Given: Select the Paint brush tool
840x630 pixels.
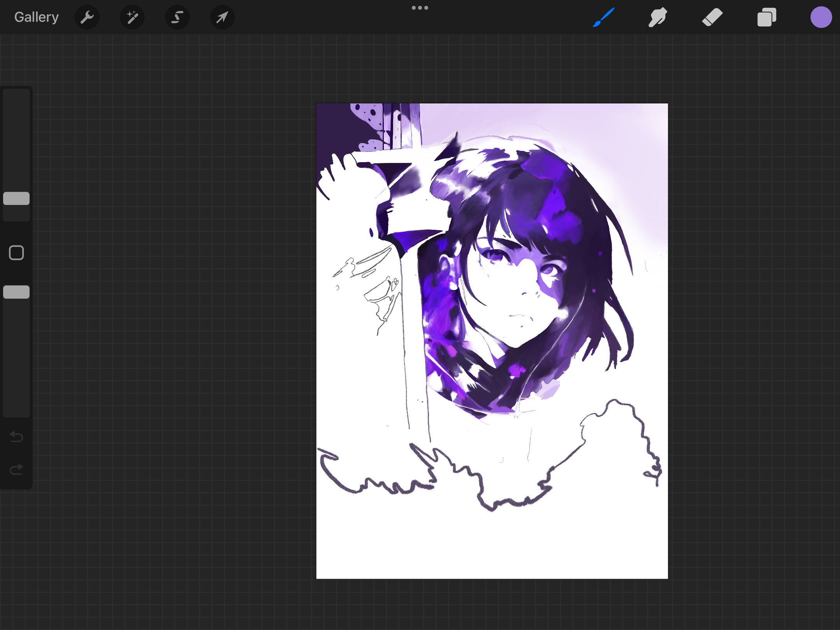Looking at the screenshot, I should click(603, 17).
